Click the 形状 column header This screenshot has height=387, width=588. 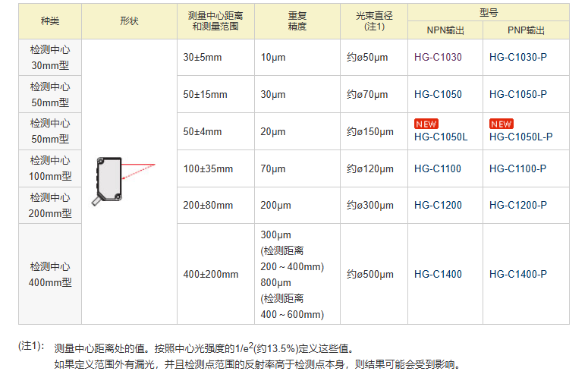click(129, 21)
